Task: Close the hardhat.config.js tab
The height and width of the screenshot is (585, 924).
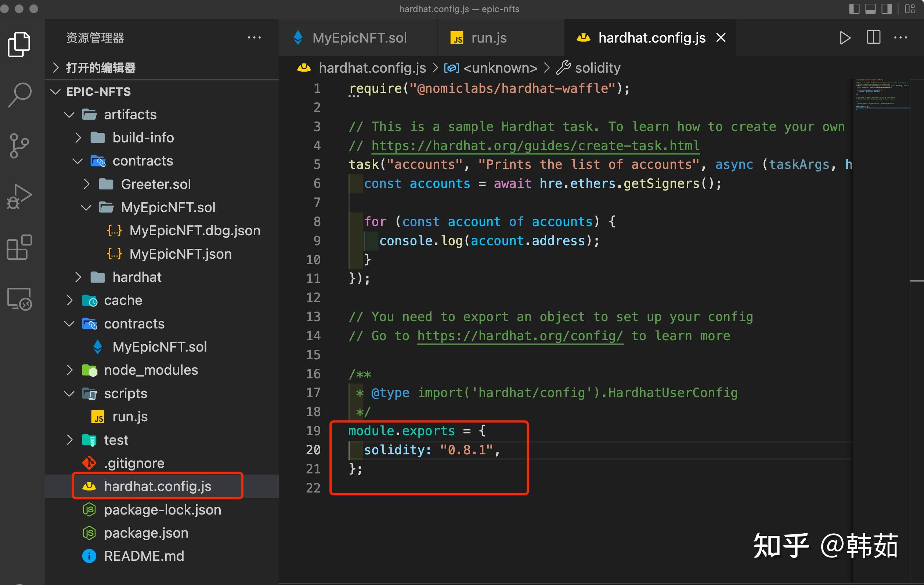Action: coord(721,37)
